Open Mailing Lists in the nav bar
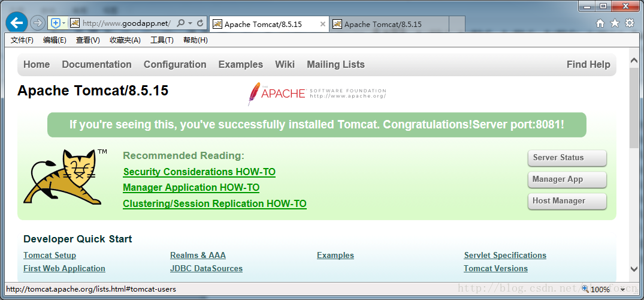This screenshot has width=644, height=300. pyautogui.click(x=335, y=65)
